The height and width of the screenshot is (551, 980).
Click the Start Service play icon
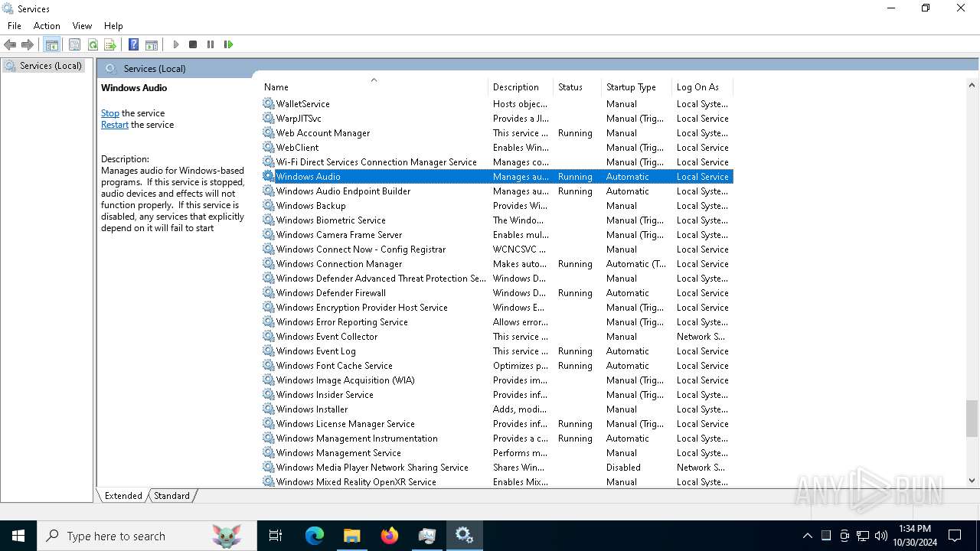click(175, 44)
